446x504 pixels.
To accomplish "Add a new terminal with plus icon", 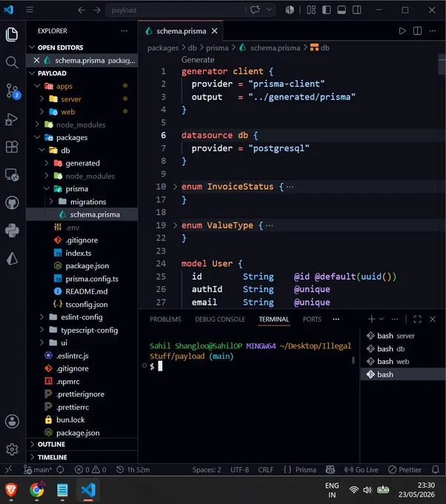I will point(371,319).
